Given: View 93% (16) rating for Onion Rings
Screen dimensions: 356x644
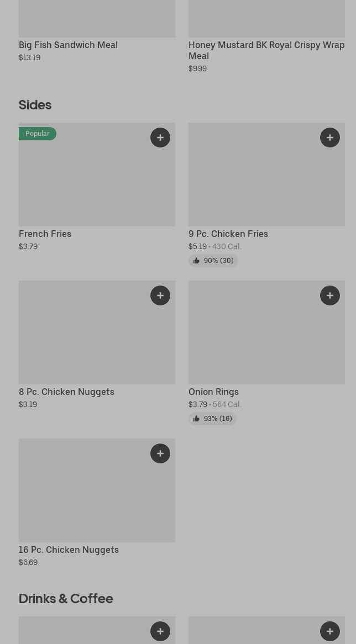Looking at the screenshot, I should tap(218, 419).
